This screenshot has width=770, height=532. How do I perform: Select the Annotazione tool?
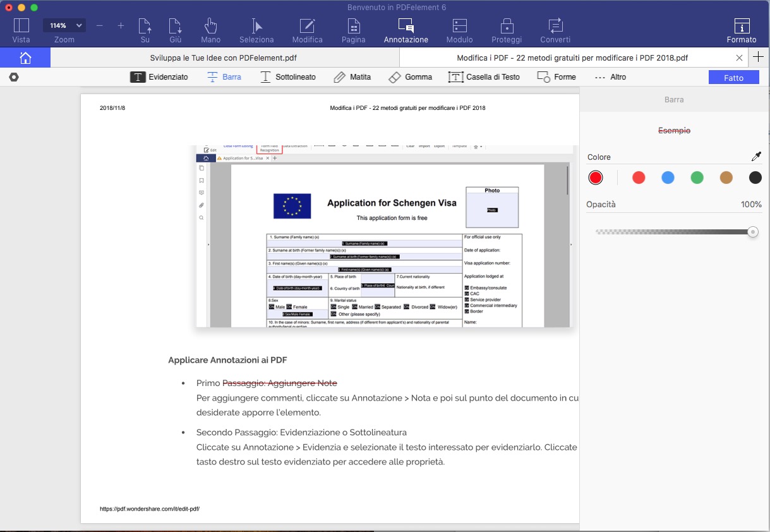click(x=406, y=30)
